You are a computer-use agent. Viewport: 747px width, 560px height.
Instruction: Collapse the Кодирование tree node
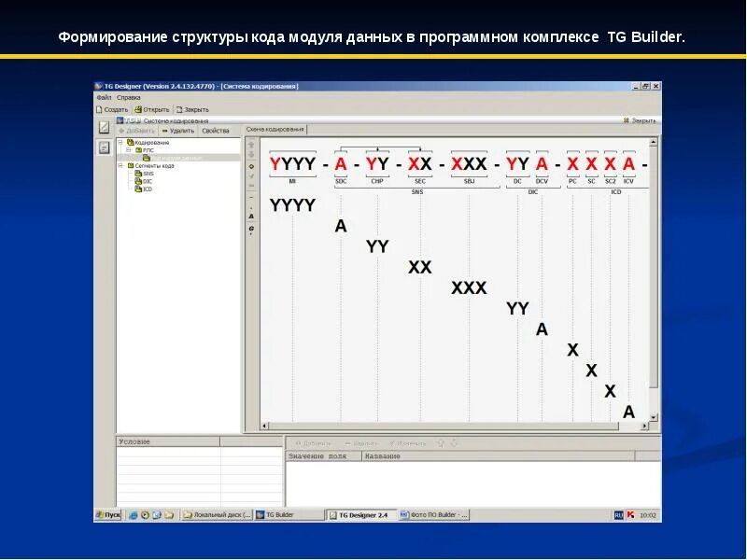tap(121, 143)
